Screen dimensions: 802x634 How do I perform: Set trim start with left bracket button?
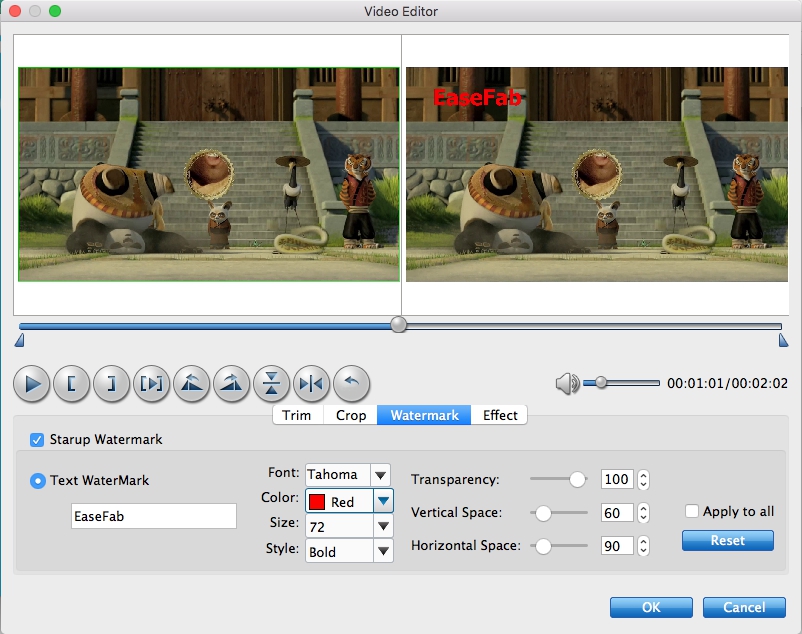click(x=72, y=383)
